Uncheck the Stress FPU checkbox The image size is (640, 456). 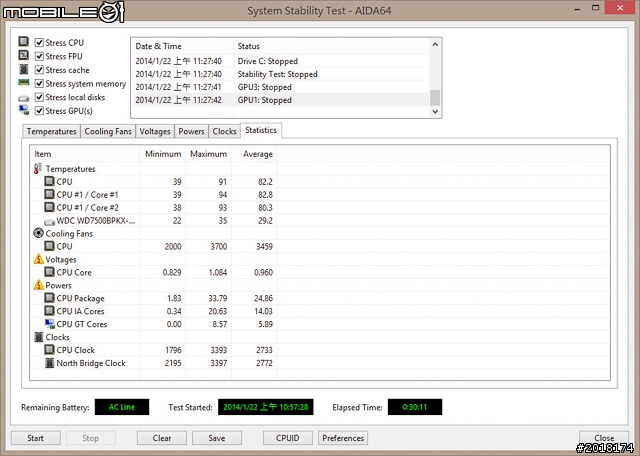point(39,56)
